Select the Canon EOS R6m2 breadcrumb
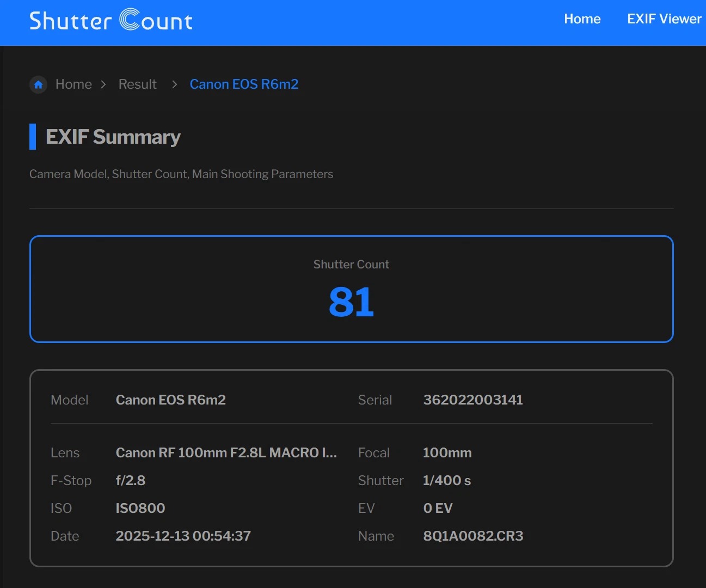This screenshot has width=706, height=588. pos(244,84)
